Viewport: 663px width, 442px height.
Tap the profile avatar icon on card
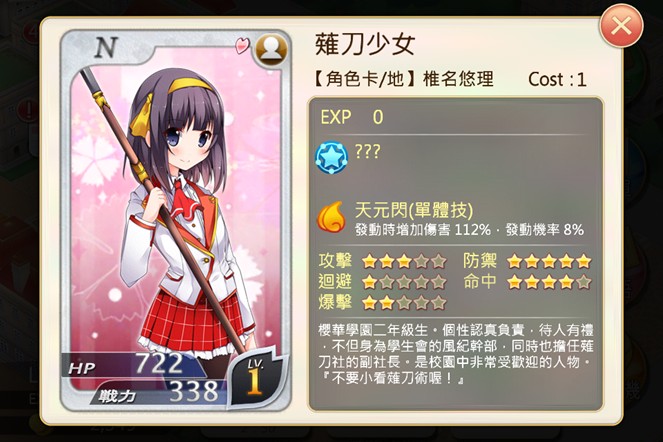271,49
